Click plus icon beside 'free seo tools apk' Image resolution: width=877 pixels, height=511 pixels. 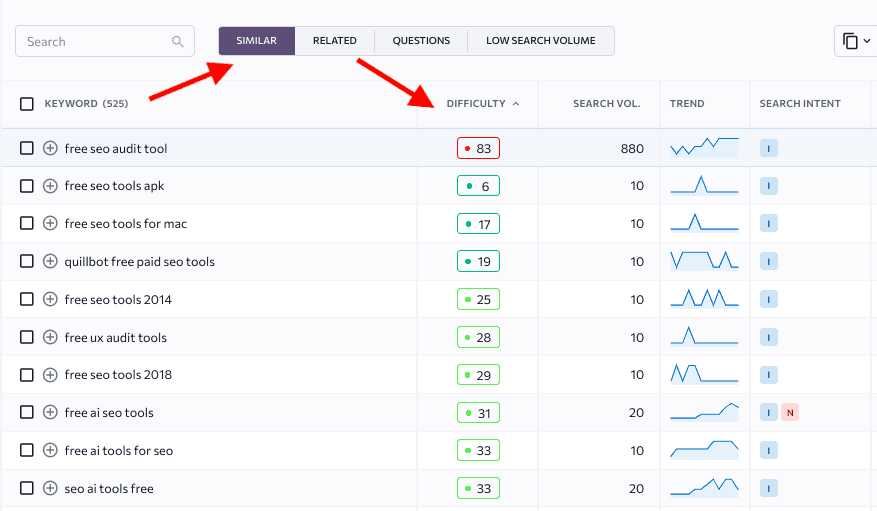pos(50,186)
